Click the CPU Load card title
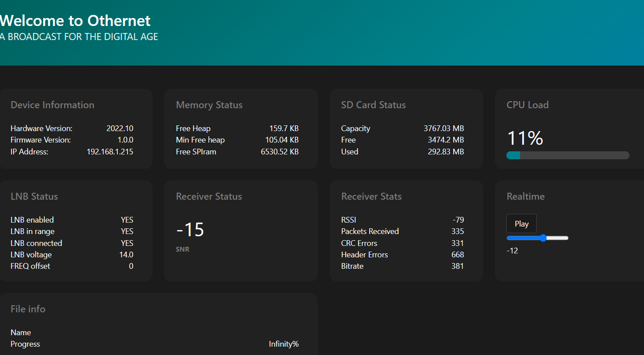 (528, 105)
